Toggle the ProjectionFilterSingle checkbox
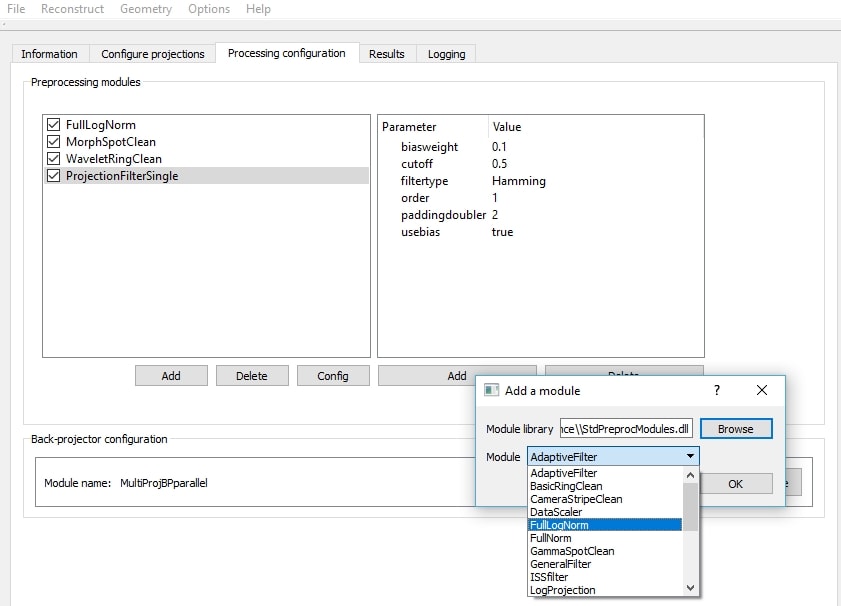This screenshot has height=606, width=841. (x=54, y=175)
